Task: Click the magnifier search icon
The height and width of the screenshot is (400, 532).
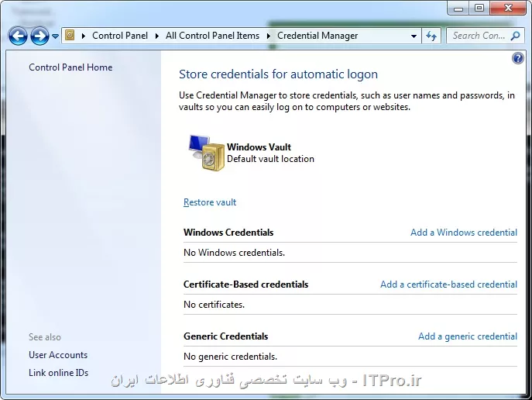Action: (x=516, y=36)
